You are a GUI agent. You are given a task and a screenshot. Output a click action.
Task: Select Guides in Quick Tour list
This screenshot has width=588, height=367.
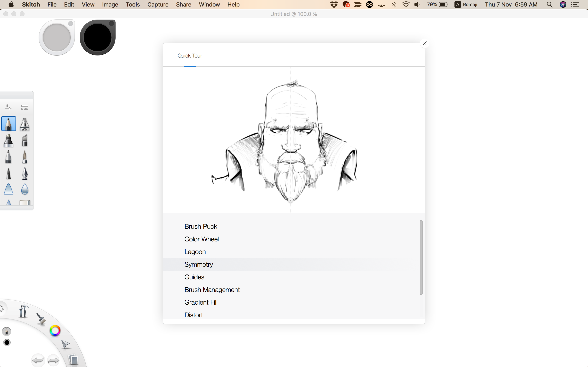pos(194,277)
